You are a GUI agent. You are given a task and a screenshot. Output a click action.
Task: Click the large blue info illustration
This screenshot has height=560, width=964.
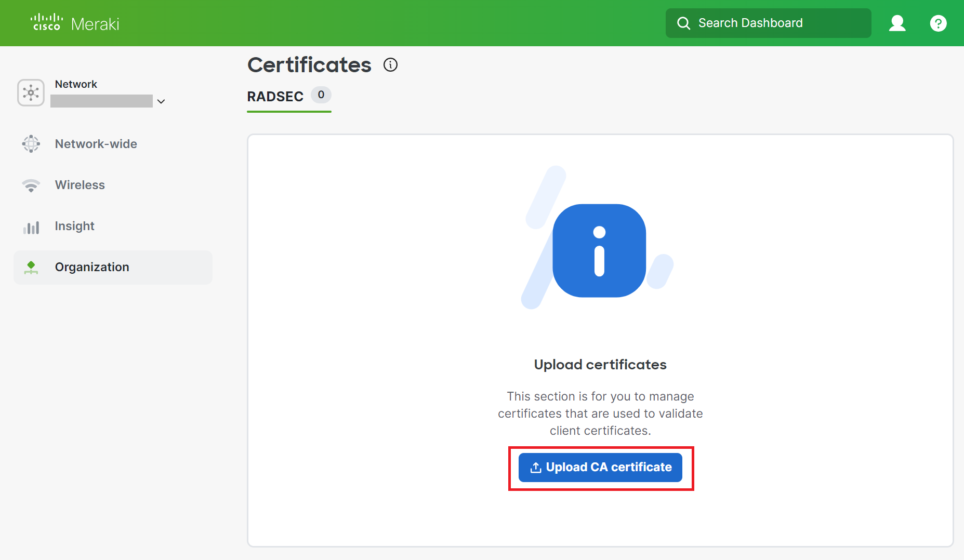coord(599,250)
